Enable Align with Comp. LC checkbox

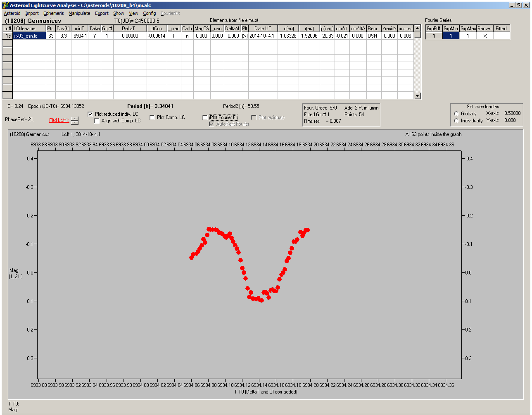coord(97,121)
